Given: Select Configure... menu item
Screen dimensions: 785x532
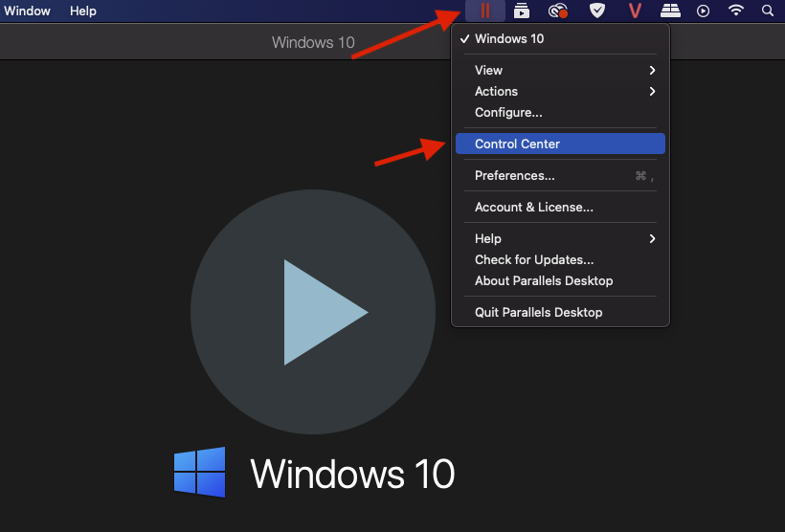Looking at the screenshot, I should 508,112.
